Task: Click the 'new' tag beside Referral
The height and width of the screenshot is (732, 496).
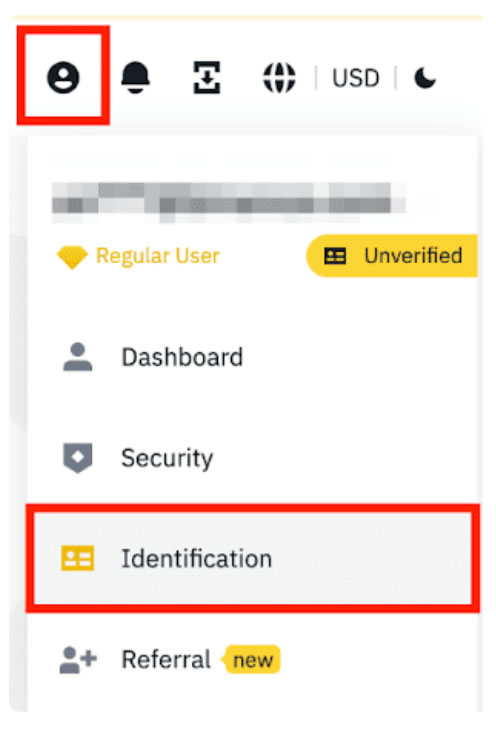Action: tap(252, 660)
